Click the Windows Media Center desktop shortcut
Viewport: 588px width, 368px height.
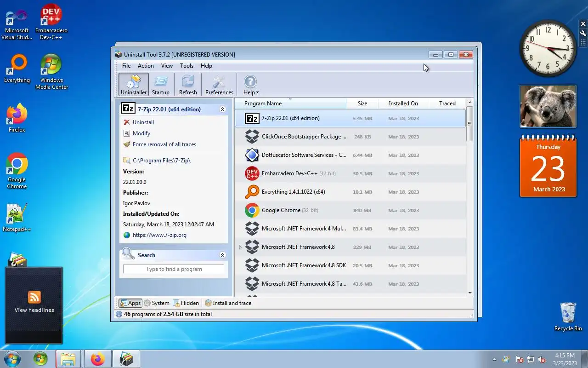tap(51, 72)
